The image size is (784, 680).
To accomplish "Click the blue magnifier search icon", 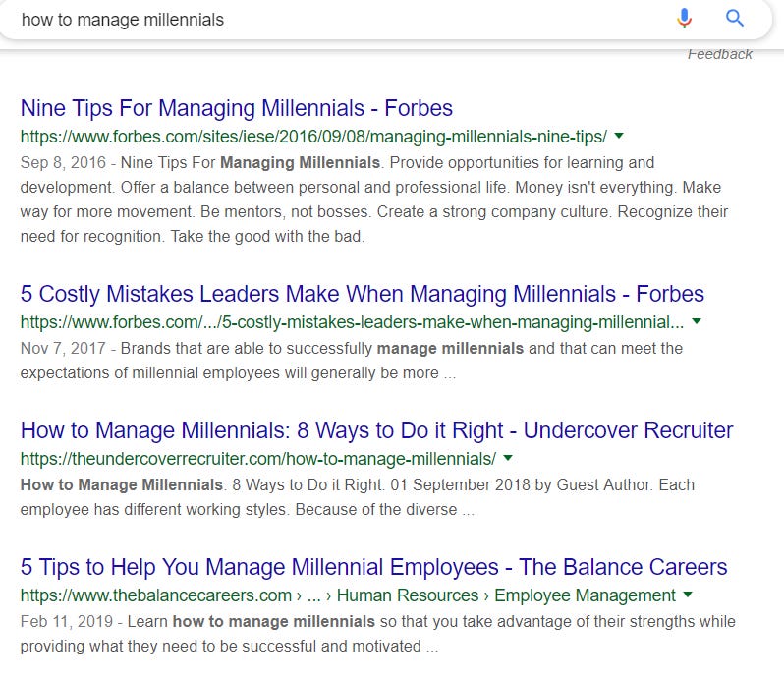I will pos(735,19).
